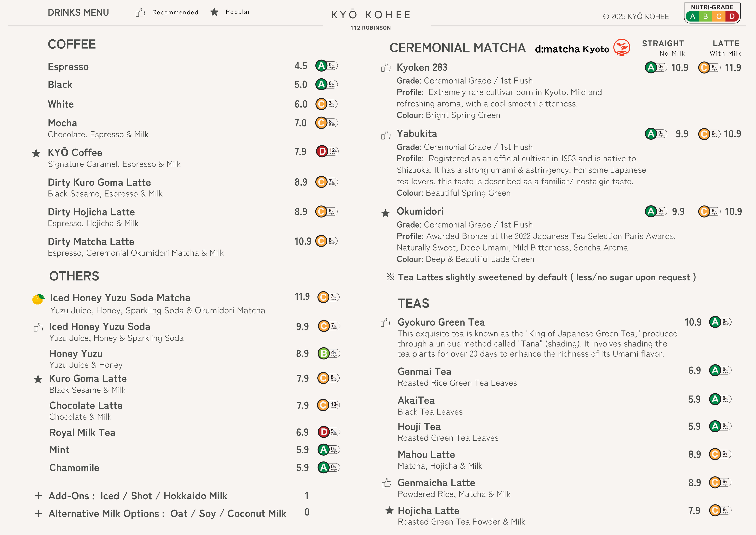
Task: Click the plus sign before Add-Ons
Action: click(38, 496)
